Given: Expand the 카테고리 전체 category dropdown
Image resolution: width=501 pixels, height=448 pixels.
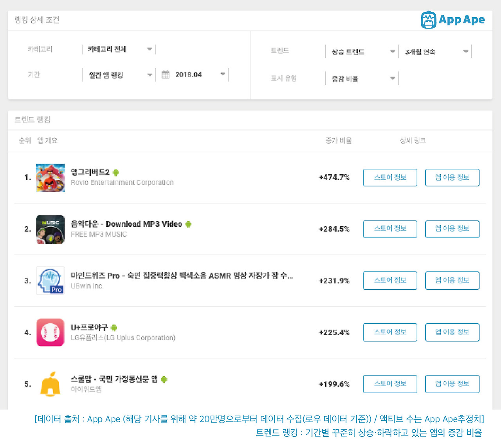Looking at the screenshot, I should [x=119, y=49].
